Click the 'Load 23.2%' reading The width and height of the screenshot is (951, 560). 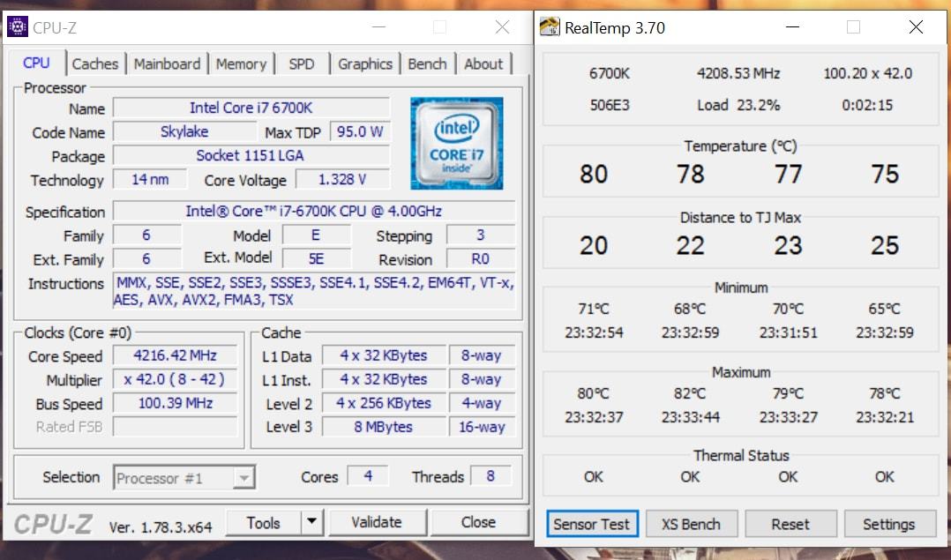738,105
